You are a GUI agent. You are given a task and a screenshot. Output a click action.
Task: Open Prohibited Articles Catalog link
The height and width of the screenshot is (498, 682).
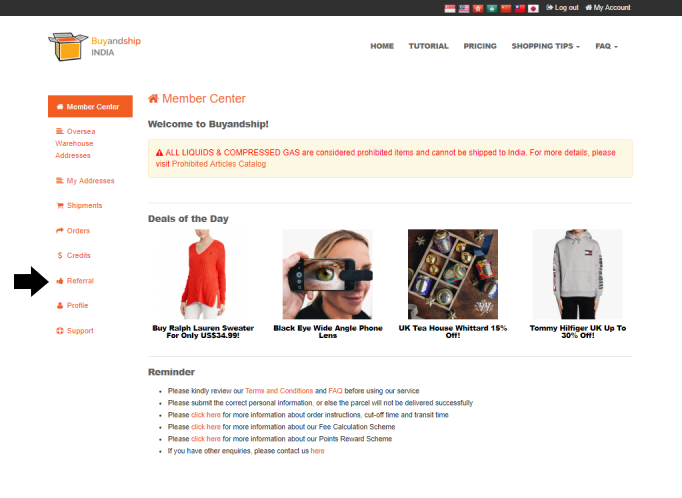[x=219, y=164]
